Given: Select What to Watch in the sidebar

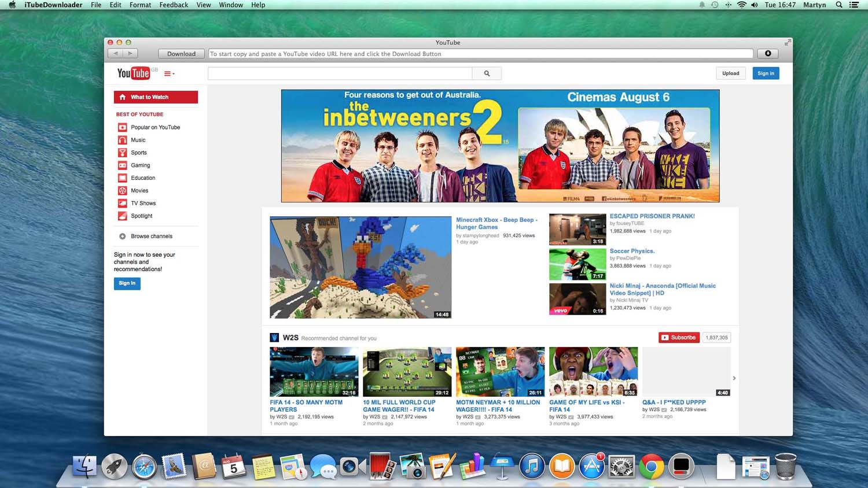Looking at the screenshot, I should pyautogui.click(x=156, y=97).
